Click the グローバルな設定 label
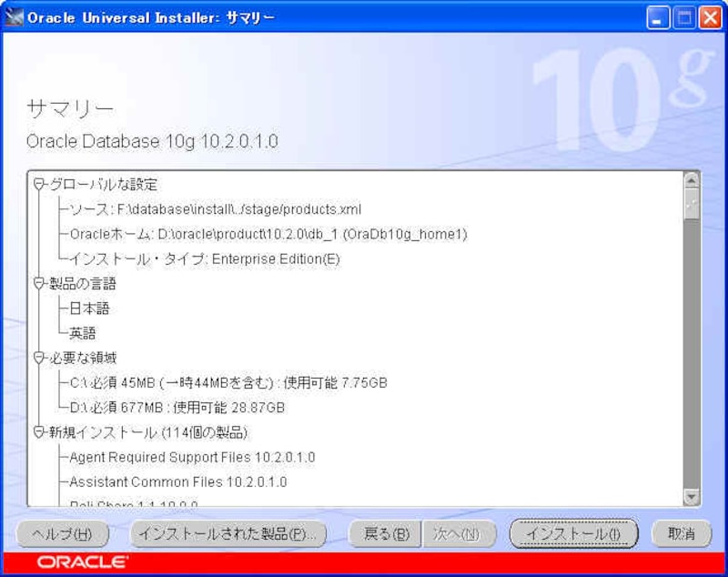The width and height of the screenshot is (728, 577). (x=103, y=185)
